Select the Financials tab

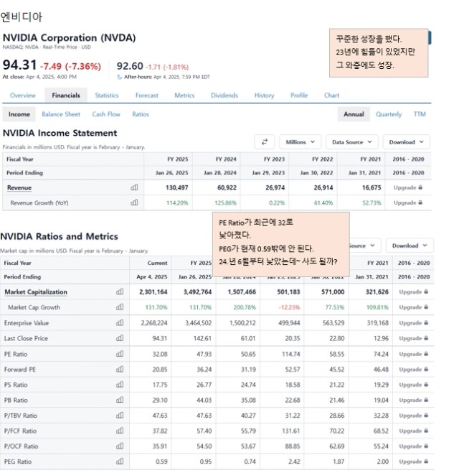tap(66, 95)
